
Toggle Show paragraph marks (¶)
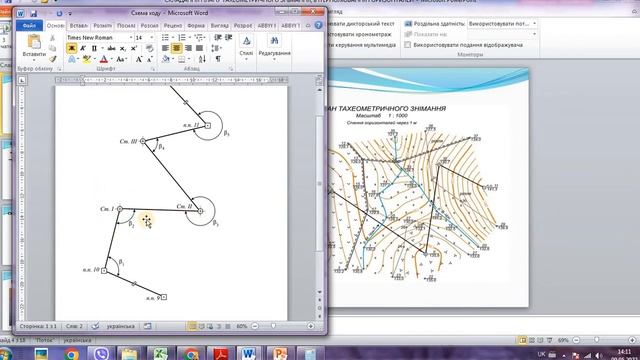pos(218,60)
